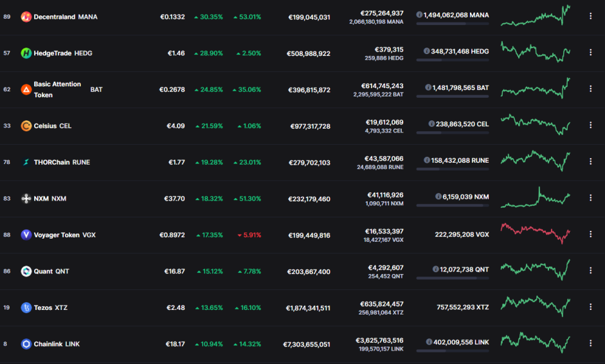
Task: Open the Celsius CEL coin page
Action: pyautogui.click(x=53, y=126)
